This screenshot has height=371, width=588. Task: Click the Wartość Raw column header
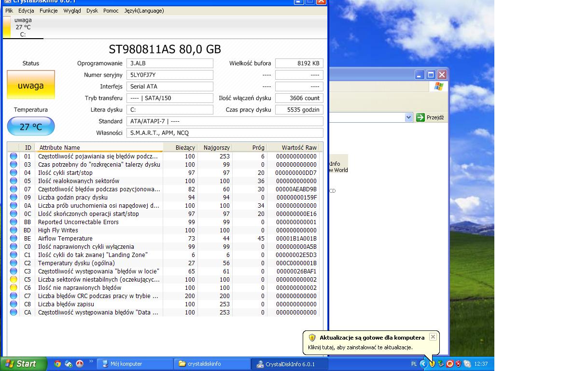(x=293, y=147)
